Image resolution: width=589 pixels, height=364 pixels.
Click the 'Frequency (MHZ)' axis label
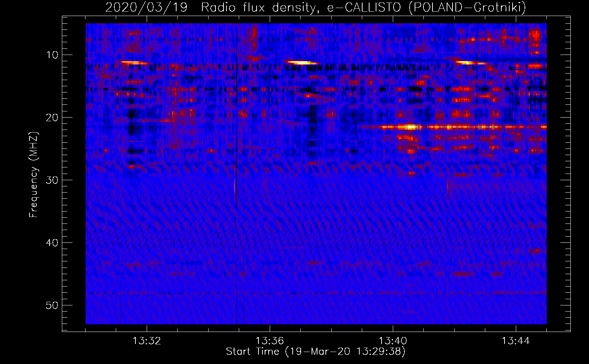(33, 175)
